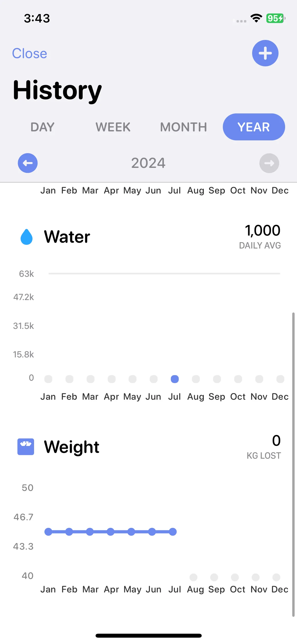Screen dimensions: 297x644
Task: Open the Weight section header
Action: click(72, 447)
